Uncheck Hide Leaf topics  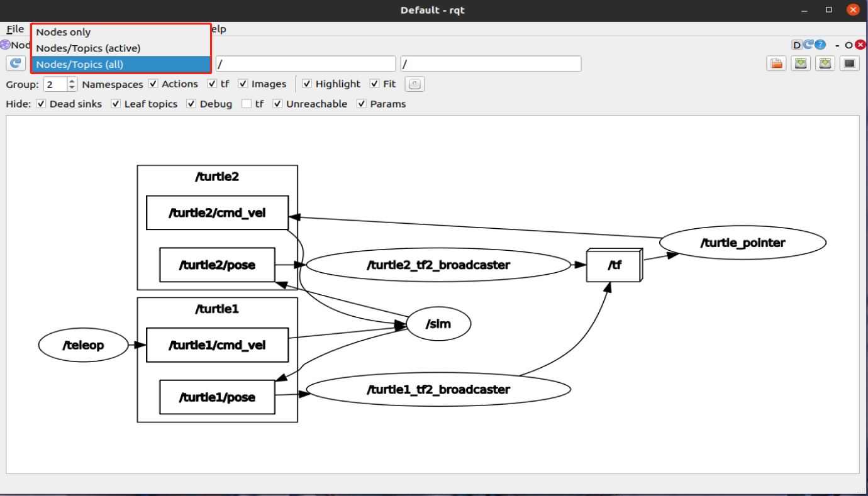point(116,104)
